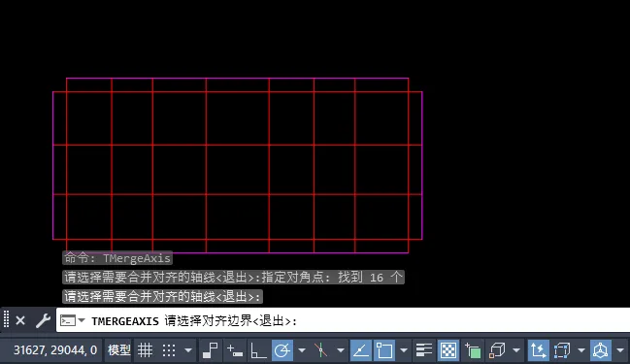Toggle snap mode dotted grid icon

[x=169, y=350]
